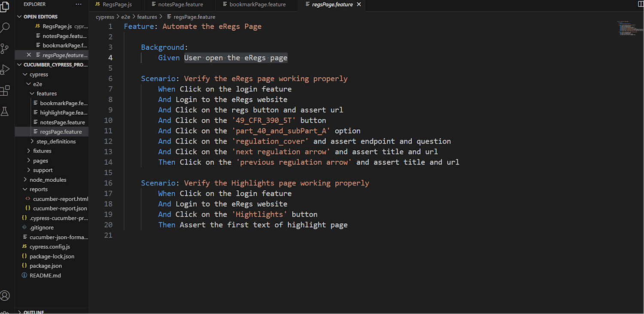
Task: Click the braces icon of package-lock.json
Action: (x=24, y=256)
